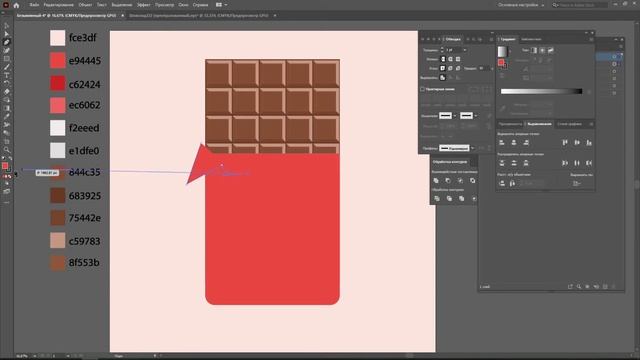Click the Divide pathfinder icon

coord(437,199)
